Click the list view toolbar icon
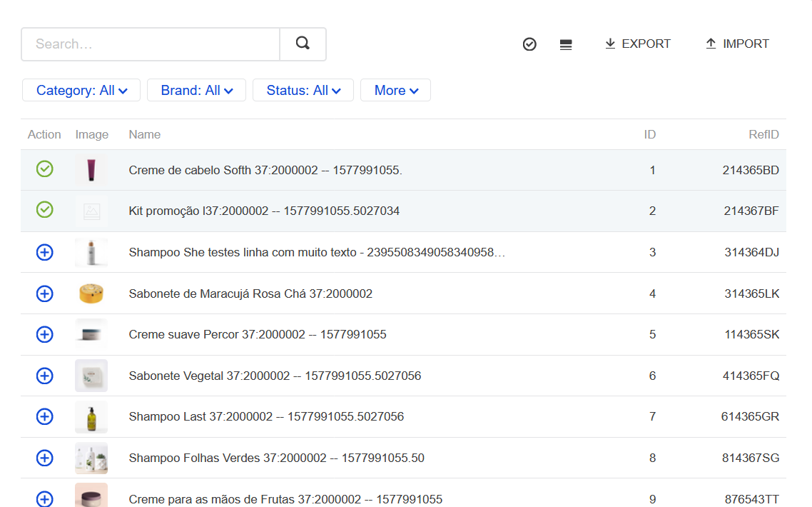This screenshot has width=812, height=507. (x=566, y=44)
